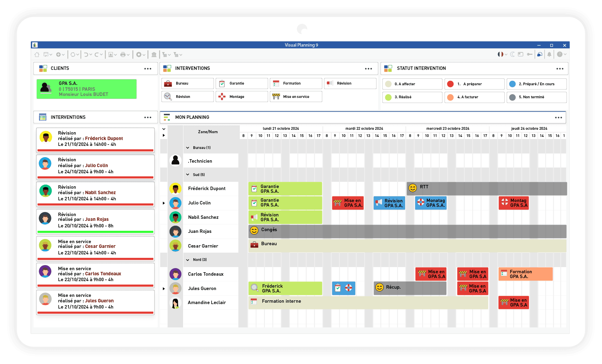
Task: Select Julio Colin's blue Révision GPA S.A. event
Action: coord(389,203)
